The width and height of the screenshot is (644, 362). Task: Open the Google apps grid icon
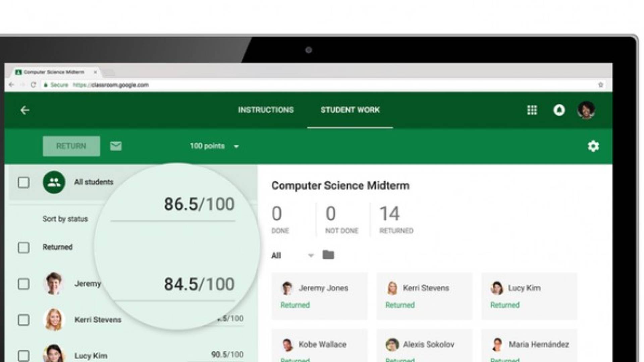coord(532,110)
